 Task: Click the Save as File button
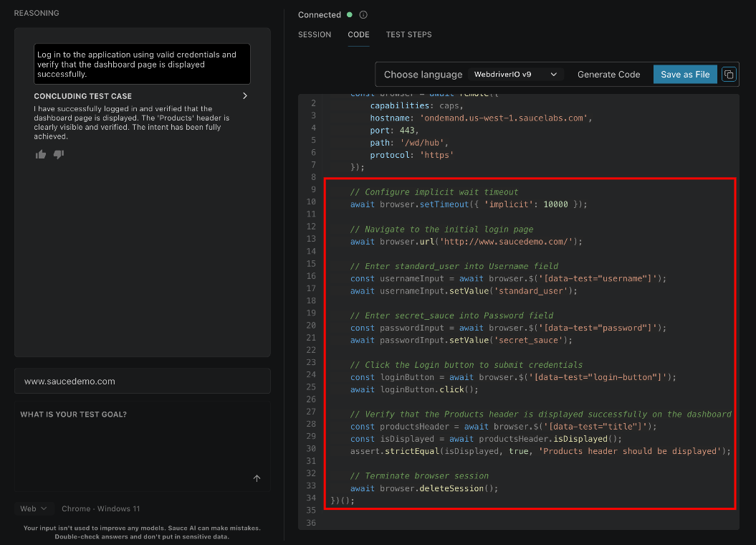coord(685,75)
